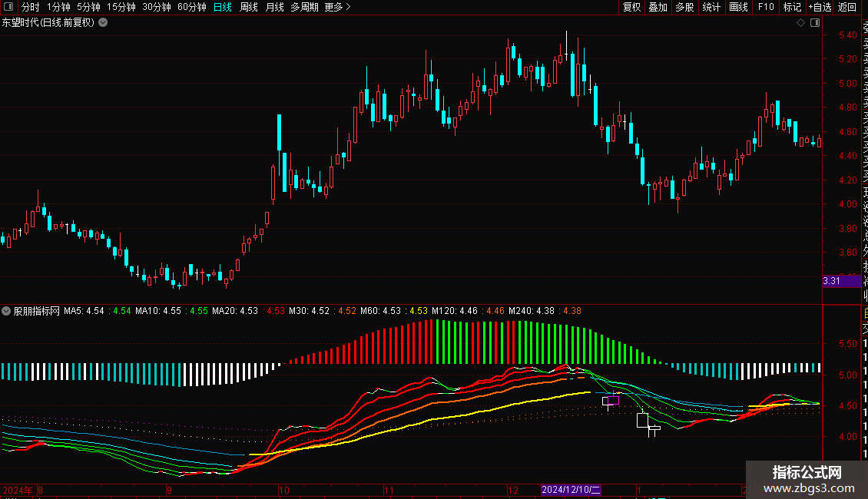Click the M60: 4.53 indicator value
868x499 pixels.
pyautogui.click(x=380, y=311)
